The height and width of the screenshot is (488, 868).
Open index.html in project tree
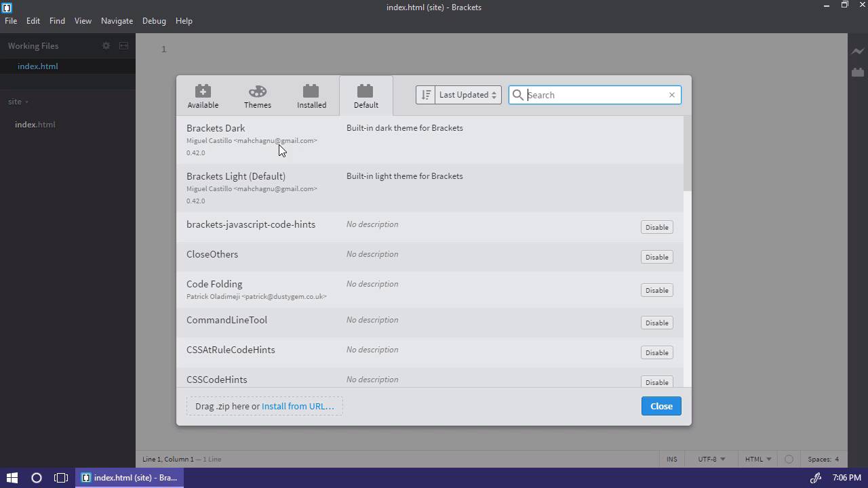click(x=35, y=125)
